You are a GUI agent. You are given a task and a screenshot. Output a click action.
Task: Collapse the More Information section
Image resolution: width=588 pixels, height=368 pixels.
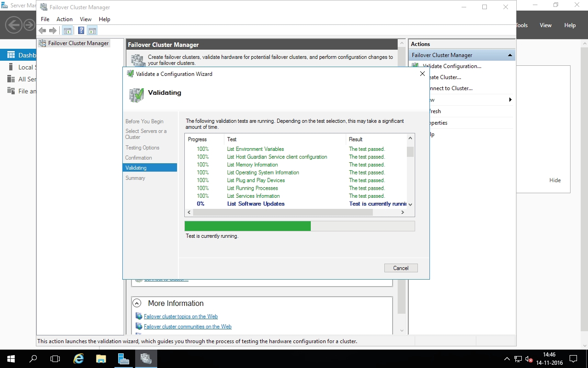click(x=137, y=303)
